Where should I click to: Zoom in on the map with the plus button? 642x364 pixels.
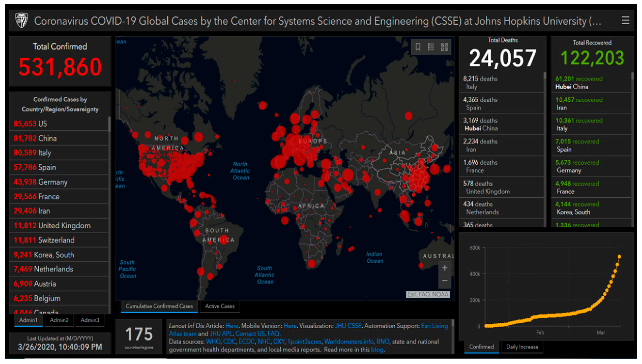coord(445,268)
